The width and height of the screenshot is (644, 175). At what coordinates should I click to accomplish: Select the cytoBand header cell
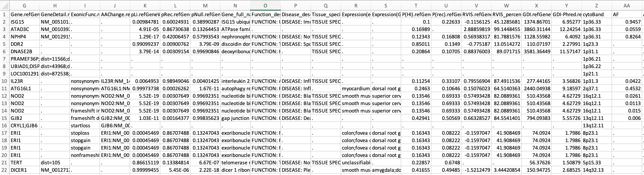(597, 15)
